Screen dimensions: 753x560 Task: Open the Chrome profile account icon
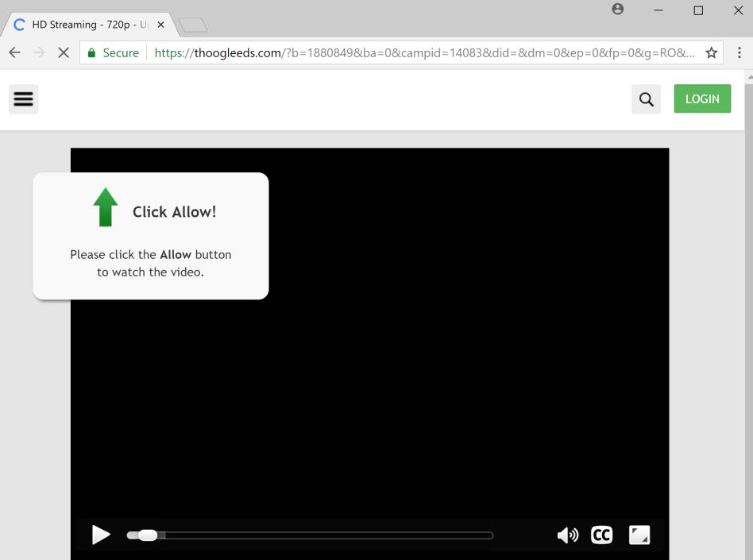point(617,10)
